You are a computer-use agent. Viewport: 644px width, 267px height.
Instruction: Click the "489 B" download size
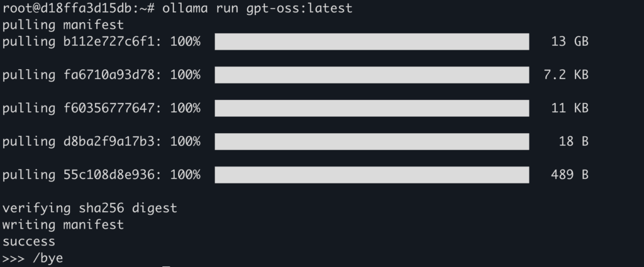[x=569, y=175]
